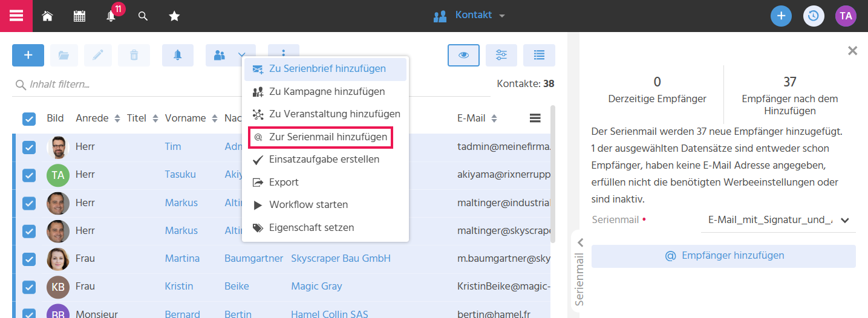Click Tim's profile picture
868x318 pixels.
coord(58,147)
